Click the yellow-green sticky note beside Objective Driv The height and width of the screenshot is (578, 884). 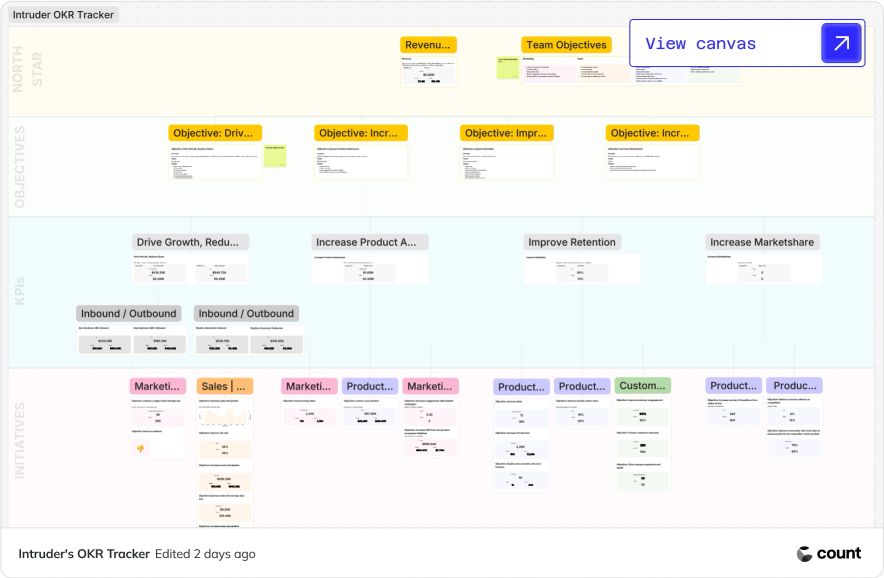click(275, 156)
